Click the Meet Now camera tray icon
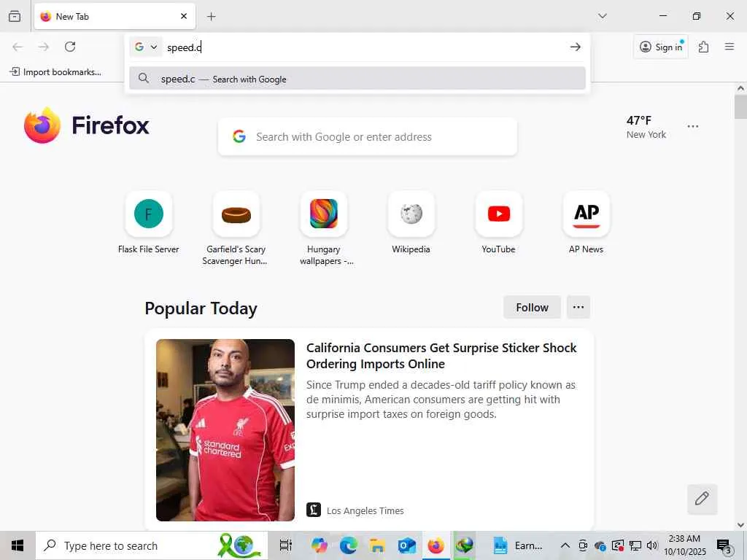The height and width of the screenshot is (560, 747). [x=583, y=545]
